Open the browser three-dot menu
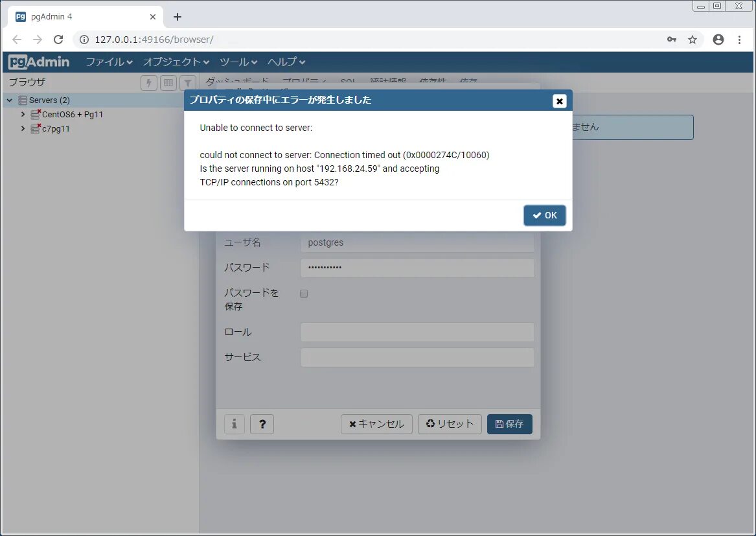This screenshot has height=536, width=756. point(740,40)
